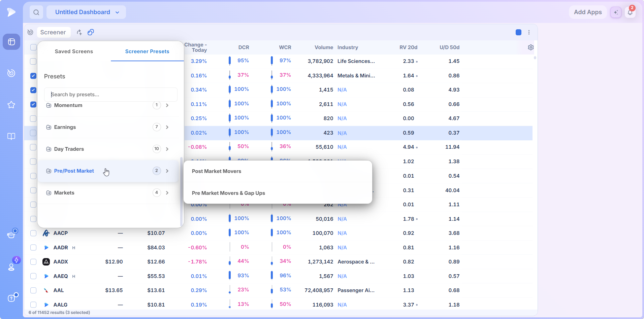Click the radar icon beside Screener
The image size is (644, 319).
(x=30, y=32)
